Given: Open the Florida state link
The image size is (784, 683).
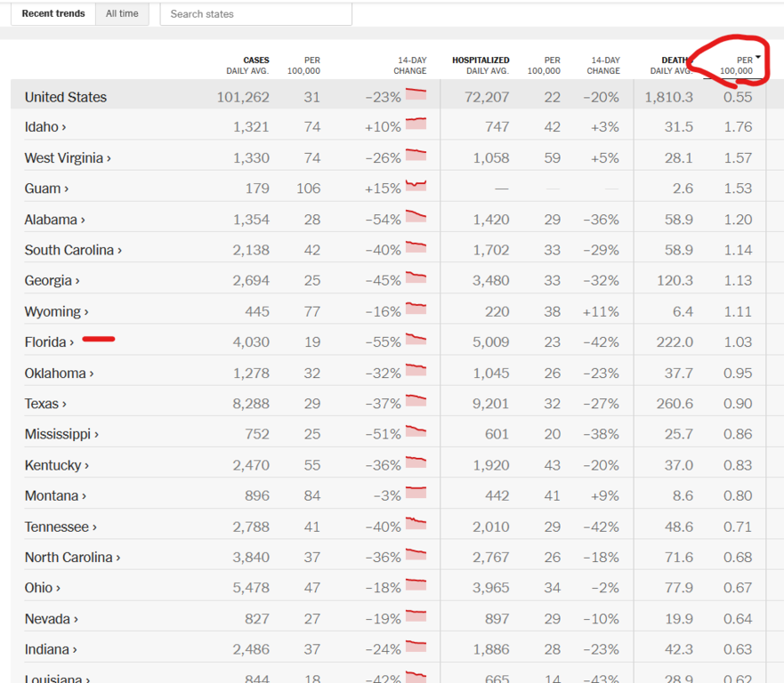Looking at the screenshot, I should 49,342.
